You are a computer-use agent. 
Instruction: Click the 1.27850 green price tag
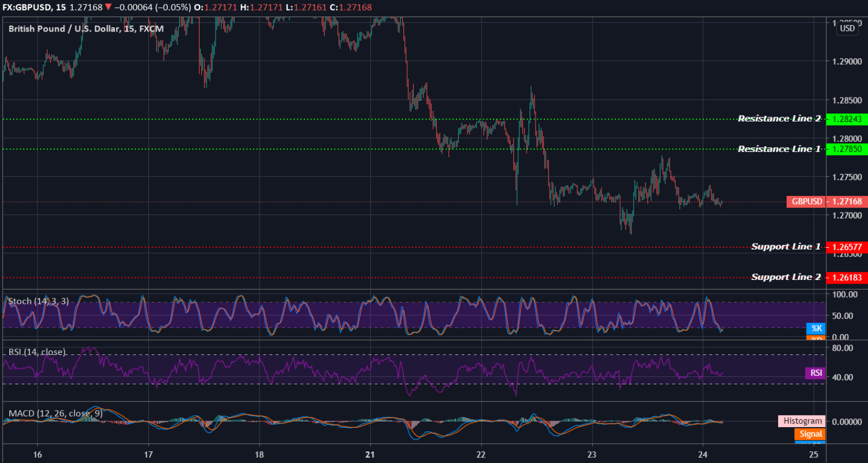(847, 149)
